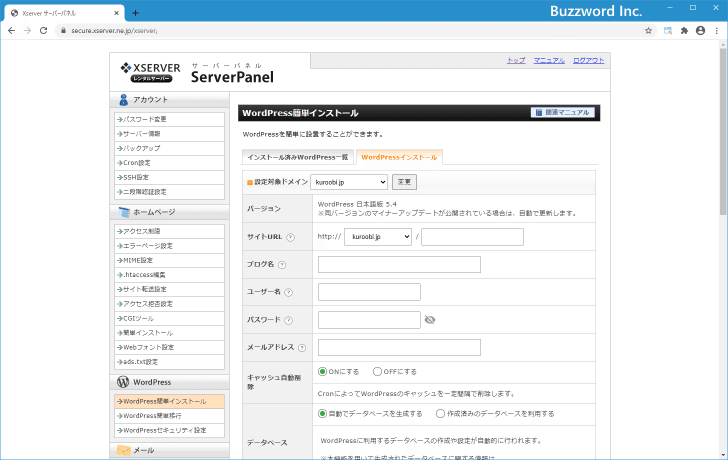Click the トップ link
The image size is (728, 460).
pos(516,60)
